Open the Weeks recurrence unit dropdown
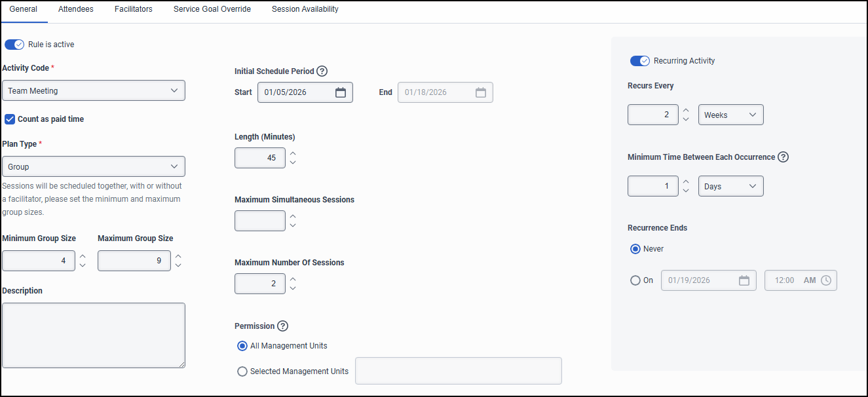The image size is (868, 397). point(730,115)
